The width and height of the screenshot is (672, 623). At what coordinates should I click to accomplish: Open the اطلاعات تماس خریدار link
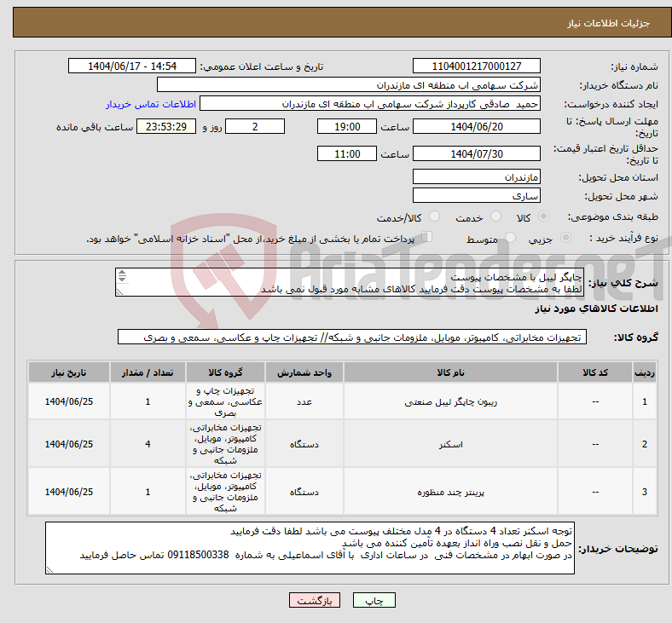click(151, 104)
